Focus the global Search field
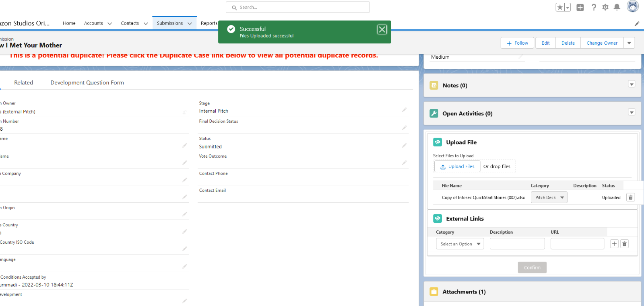The width and height of the screenshot is (644, 306). pos(298,7)
